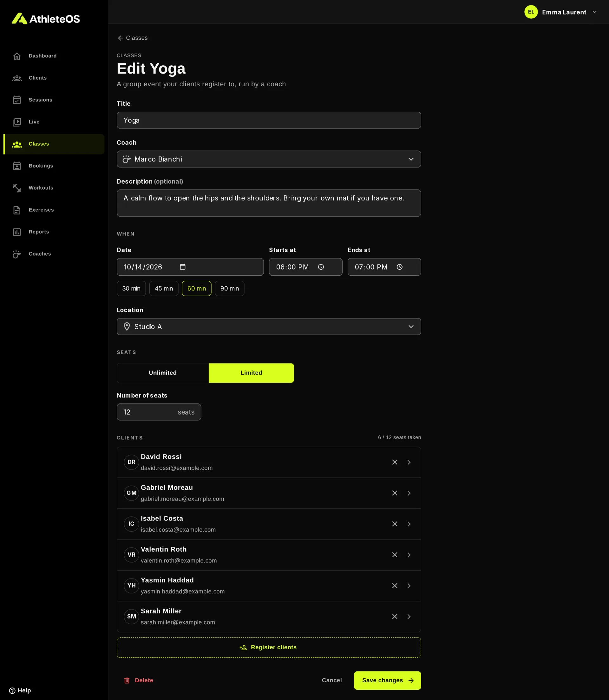Remove Valentin Roth with X icon
The image size is (609, 700).
[395, 555]
